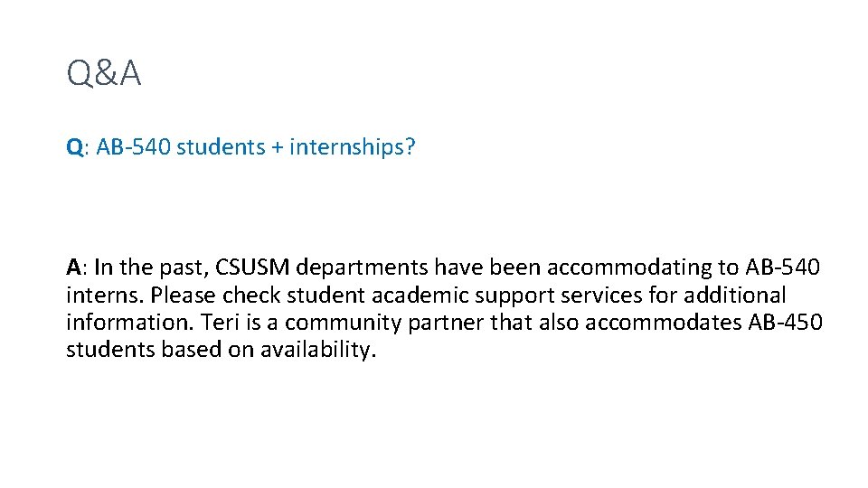This screenshot has height=488, width=868.
Task: Click the word availability
Action: tap(316, 351)
